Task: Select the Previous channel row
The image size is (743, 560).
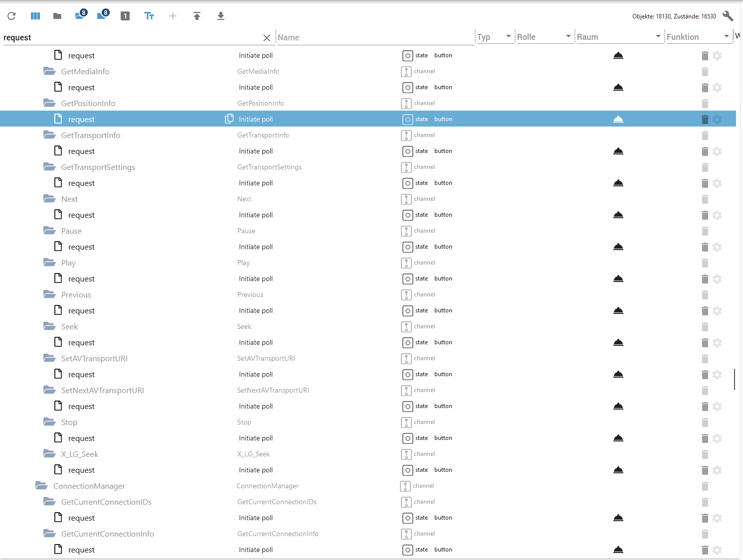Action: (x=368, y=294)
